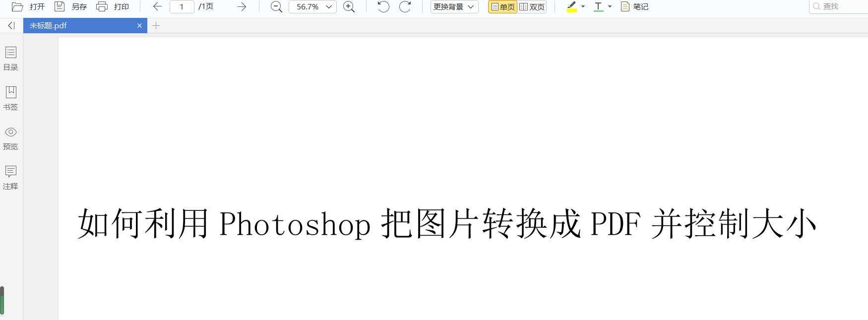Open a file with 打开 button
The height and width of the screenshot is (320, 868).
tap(28, 6)
